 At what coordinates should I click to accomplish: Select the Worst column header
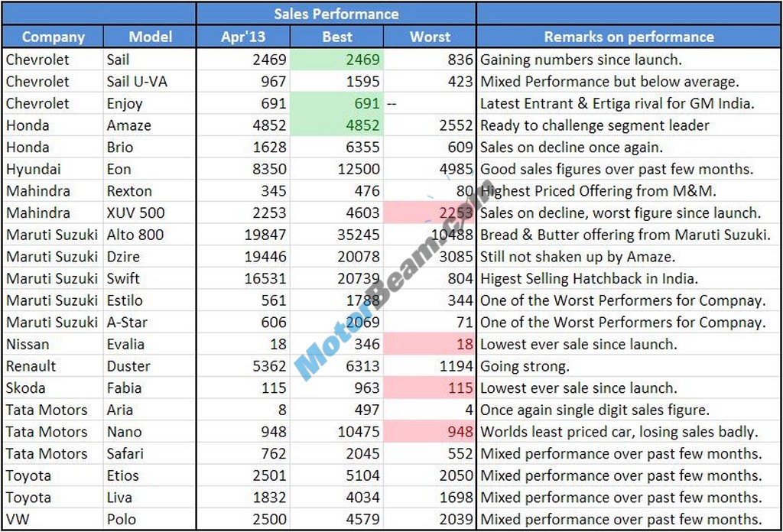(430, 37)
